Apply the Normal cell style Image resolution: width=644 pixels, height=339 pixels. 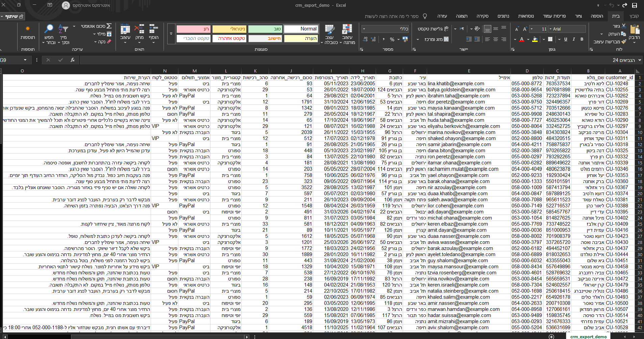coord(301,29)
